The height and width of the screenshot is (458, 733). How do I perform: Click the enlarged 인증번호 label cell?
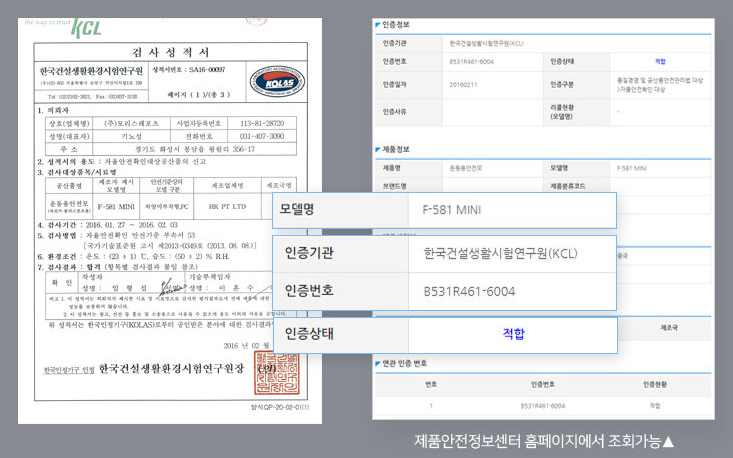tap(340, 291)
